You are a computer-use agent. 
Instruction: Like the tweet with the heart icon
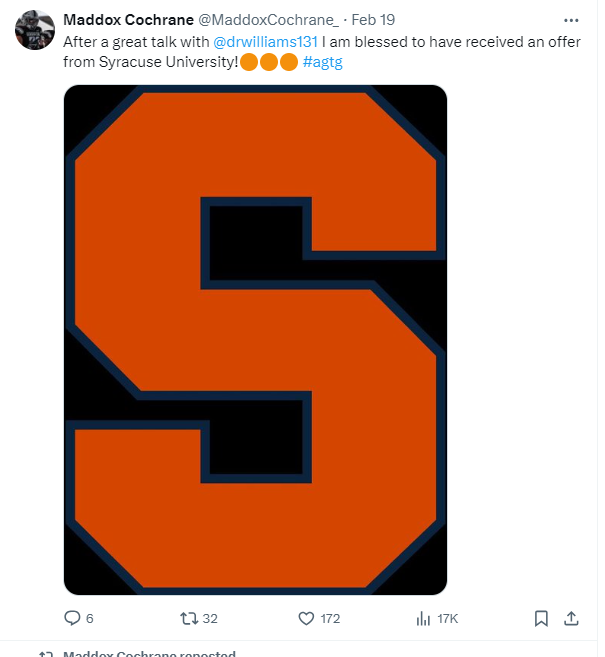click(307, 618)
